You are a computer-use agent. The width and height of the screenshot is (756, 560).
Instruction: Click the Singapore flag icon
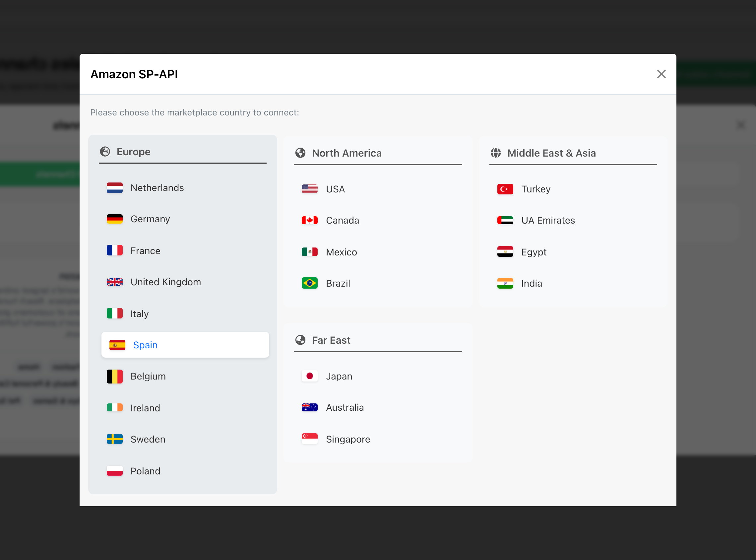pyautogui.click(x=310, y=439)
